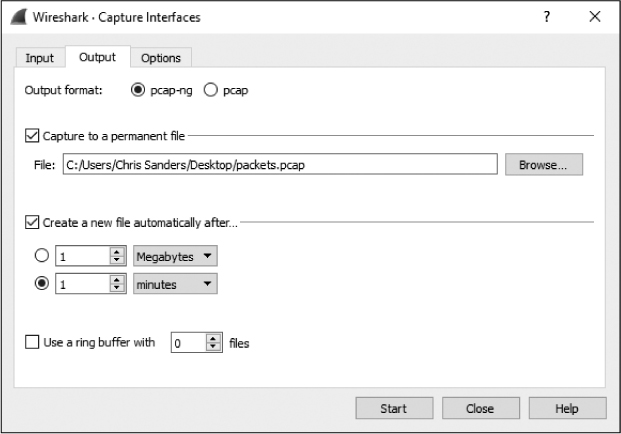Select the pcap-ng output format
The height and width of the screenshot is (434, 621).
point(139,90)
